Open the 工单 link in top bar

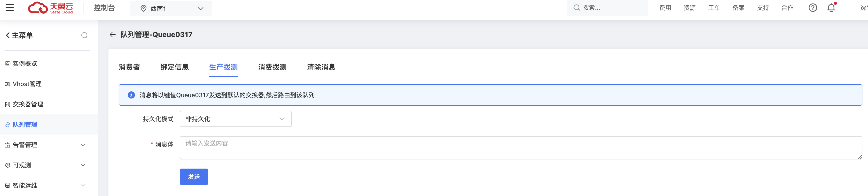(x=714, y=8)
